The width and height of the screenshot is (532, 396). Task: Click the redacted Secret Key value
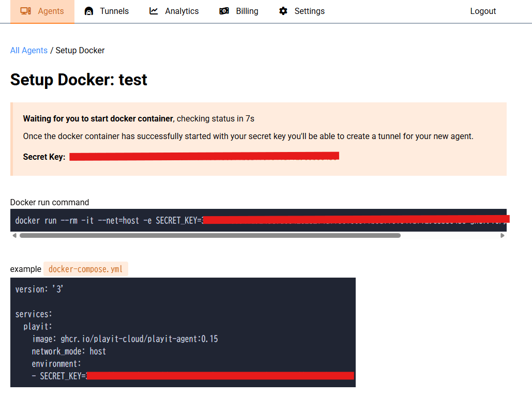[205, 156]
